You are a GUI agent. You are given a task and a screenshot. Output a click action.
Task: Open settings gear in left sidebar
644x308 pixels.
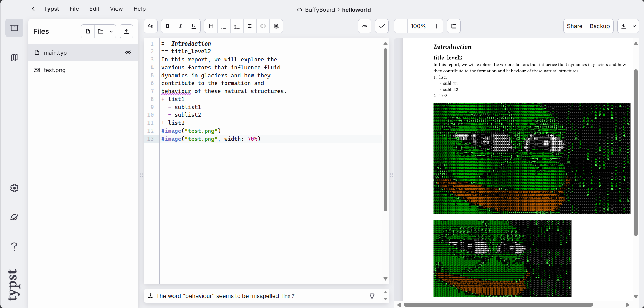tap(14, 188)
